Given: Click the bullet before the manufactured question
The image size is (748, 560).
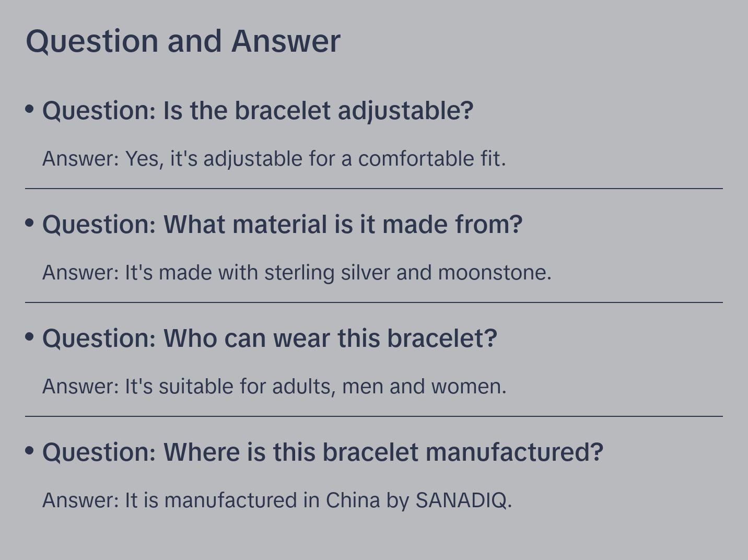Looking at the screenshot, I should (30, 450).
